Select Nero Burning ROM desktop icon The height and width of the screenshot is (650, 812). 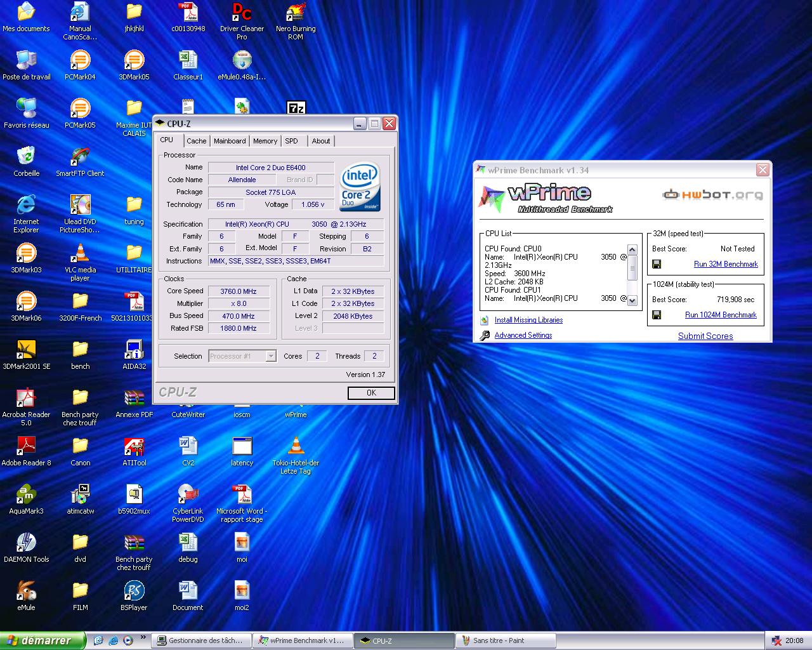(x=296, y=22)
